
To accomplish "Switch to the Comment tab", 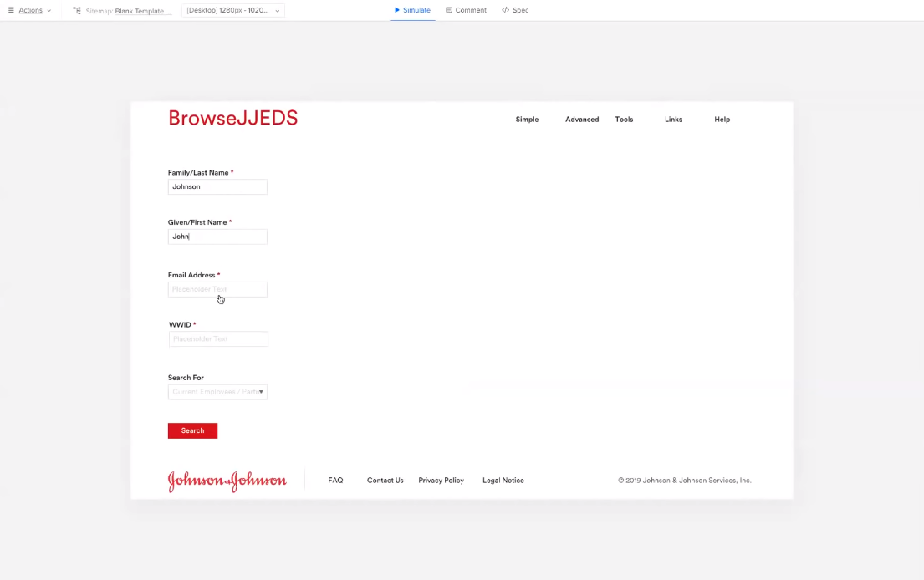I will [x=466, y=10].
